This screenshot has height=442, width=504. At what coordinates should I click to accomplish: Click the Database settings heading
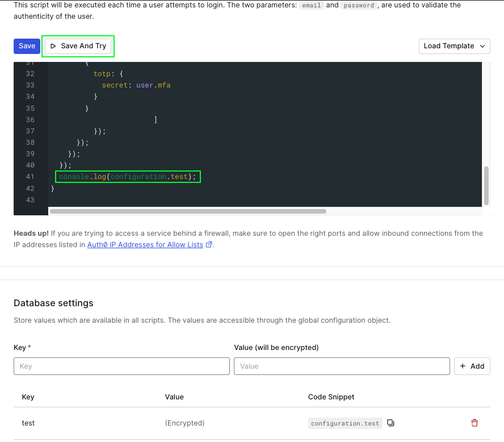(x=53, y=303)
